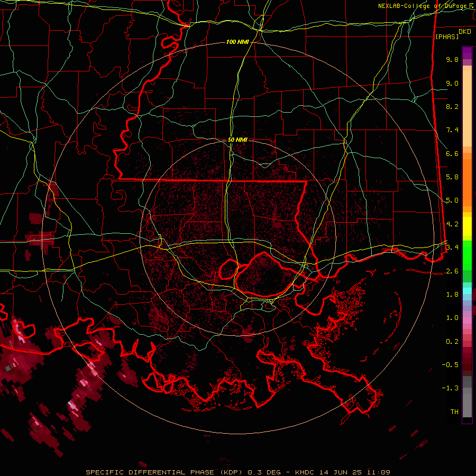Pick the purple top segment of color scale
The image size is (476, 476).
[x=467, y=53]
